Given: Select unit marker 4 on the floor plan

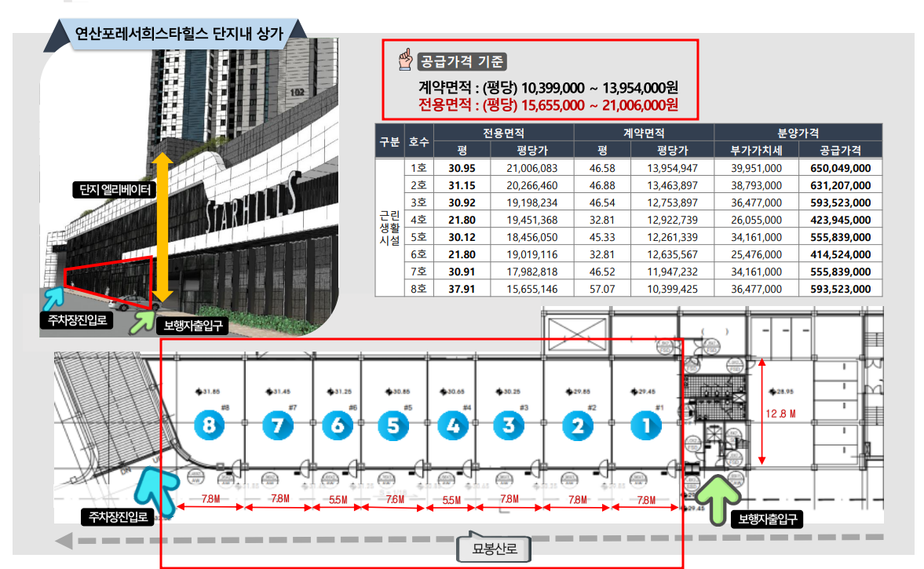Looking at the screenshot, I should pyautogui.click(x=452, y=425).
